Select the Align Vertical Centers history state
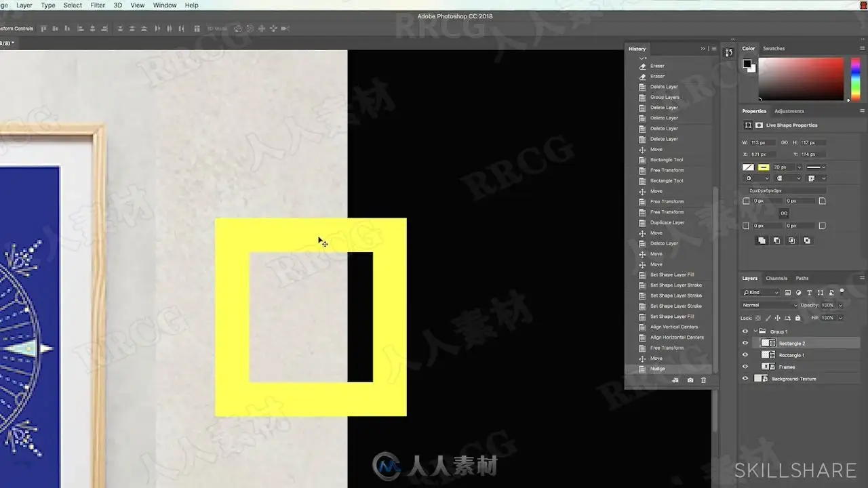Screen dimensions: 868x488 point(674,327)
